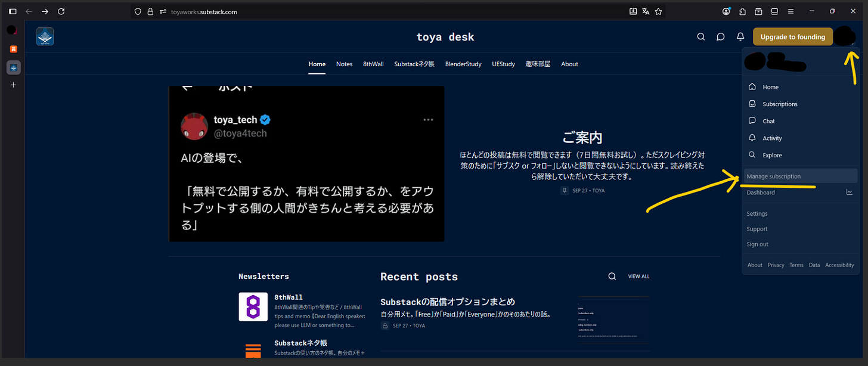Screen dimensions: 868x366
Task: Click the Dashboard stats chart icon
Action: 850,193
